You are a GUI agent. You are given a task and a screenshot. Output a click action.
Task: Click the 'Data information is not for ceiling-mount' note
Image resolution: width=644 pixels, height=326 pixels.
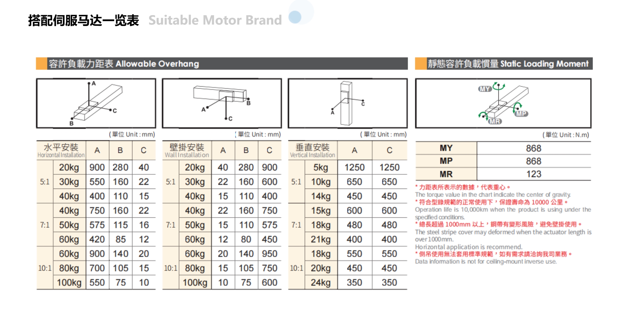coord(486,261)
